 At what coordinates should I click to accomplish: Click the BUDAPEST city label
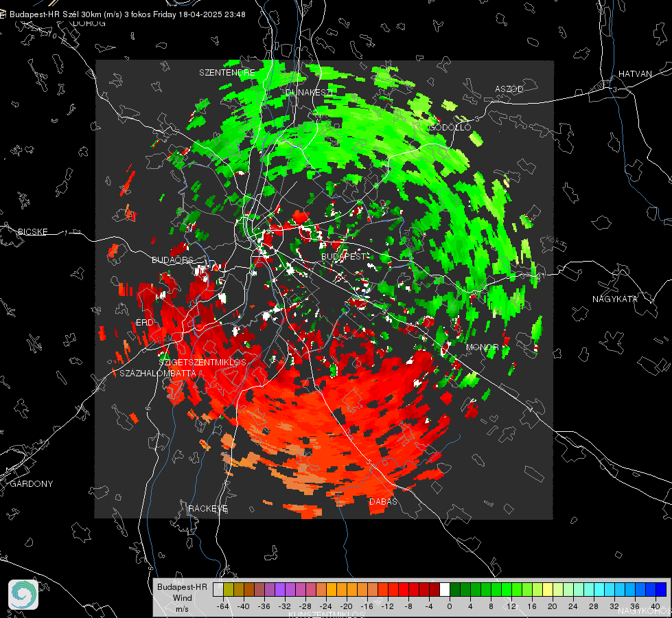(x=344, y=256)
